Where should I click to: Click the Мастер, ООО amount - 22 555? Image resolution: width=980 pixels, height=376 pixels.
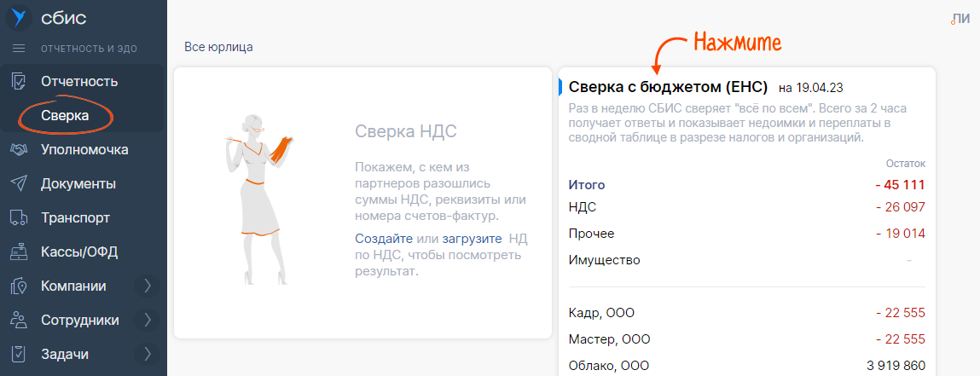(x=900, y=340)
